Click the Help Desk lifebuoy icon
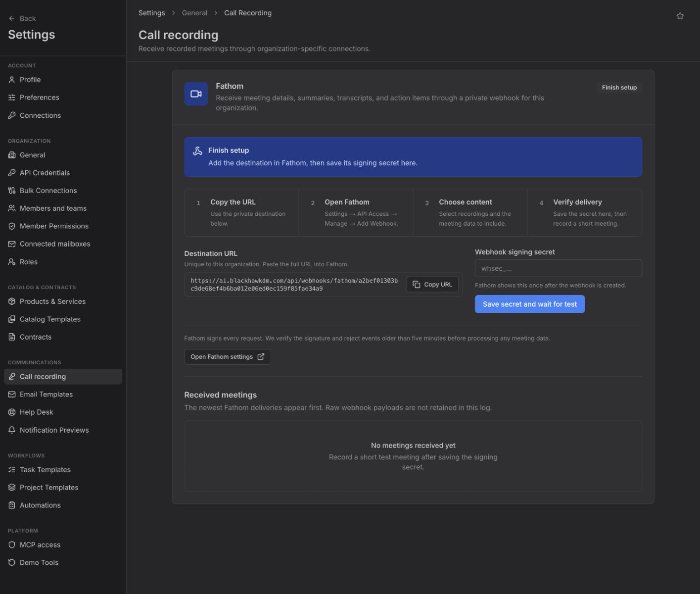The image size is (700, 594). tap(12, 412)
